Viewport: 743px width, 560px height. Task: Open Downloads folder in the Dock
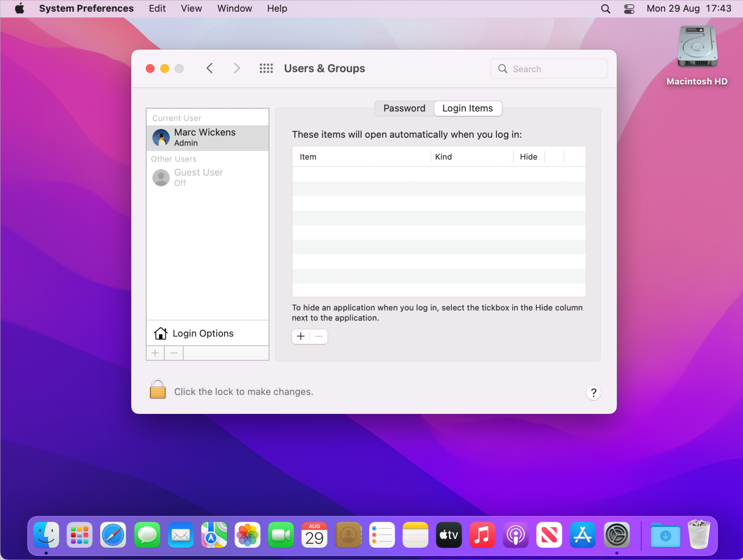tap(665, 535)
